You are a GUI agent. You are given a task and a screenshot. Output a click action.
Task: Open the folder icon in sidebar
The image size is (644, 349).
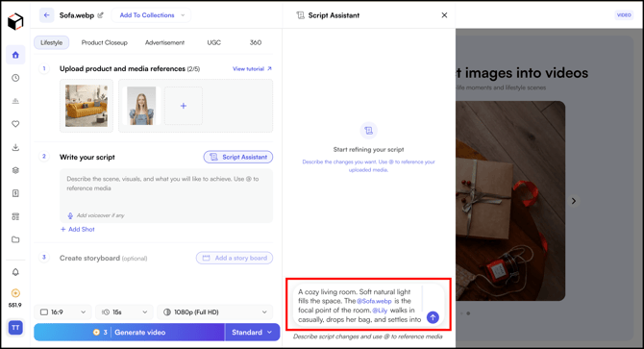15,239
